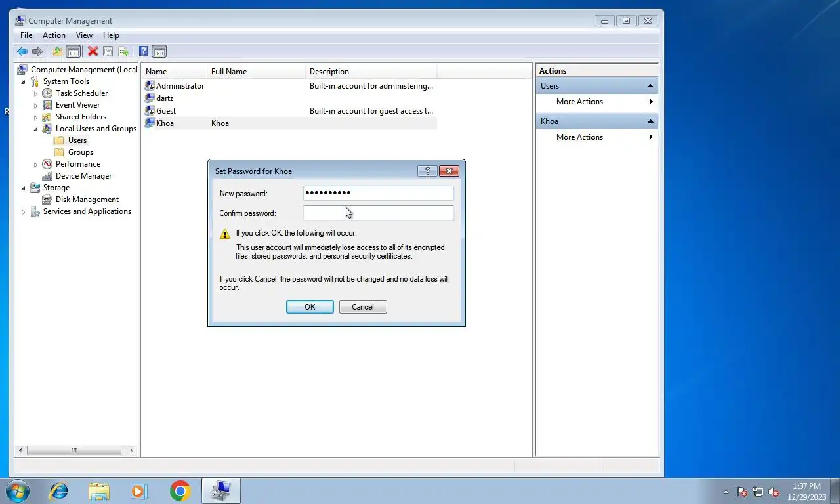Viewport: 840px width, 504px height.
Task: Expand Services and Applications node
Action: (24, 212)
